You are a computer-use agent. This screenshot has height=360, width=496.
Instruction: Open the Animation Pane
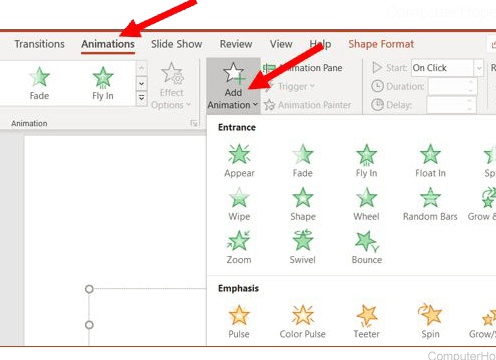[303, 68]
